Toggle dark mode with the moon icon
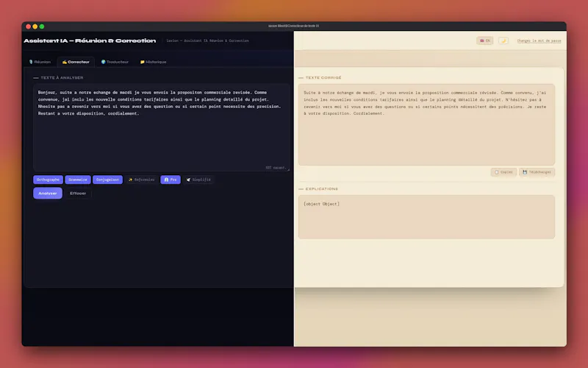This screenshot has width=588, height=368. (503, 40)
